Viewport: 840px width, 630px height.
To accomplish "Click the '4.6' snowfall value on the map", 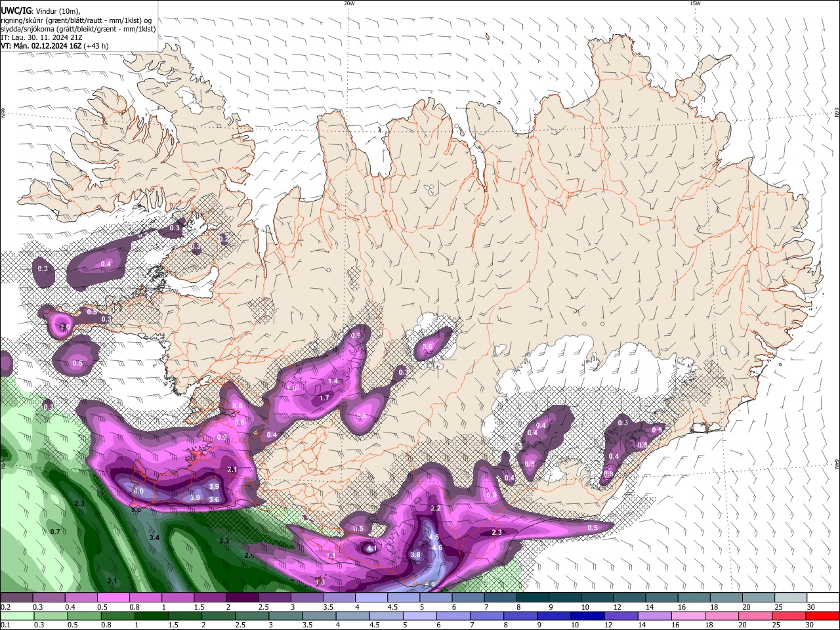I will pos(437,548).
